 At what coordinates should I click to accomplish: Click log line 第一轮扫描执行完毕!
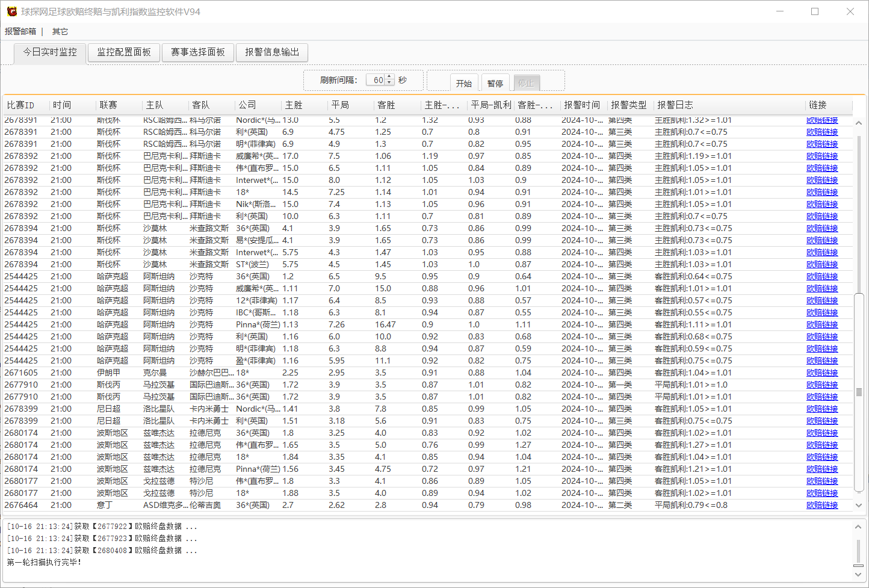click(44, 563)
